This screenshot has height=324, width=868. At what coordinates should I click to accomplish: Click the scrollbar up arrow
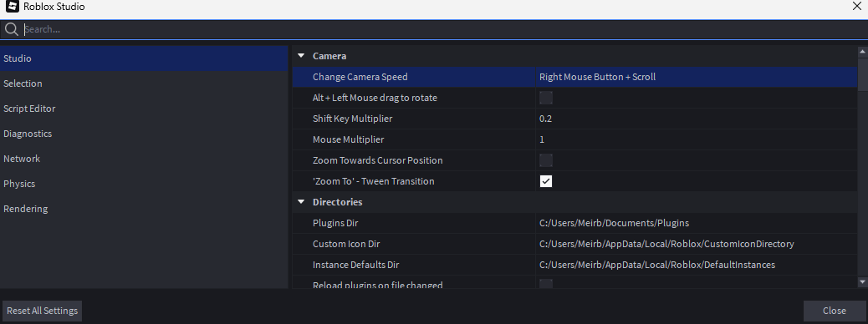pyautogui.click(x=862, y=52)
